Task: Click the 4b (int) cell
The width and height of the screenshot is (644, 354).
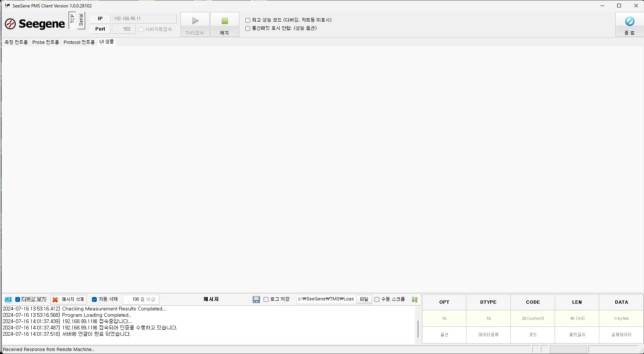Action: (577, 319)
